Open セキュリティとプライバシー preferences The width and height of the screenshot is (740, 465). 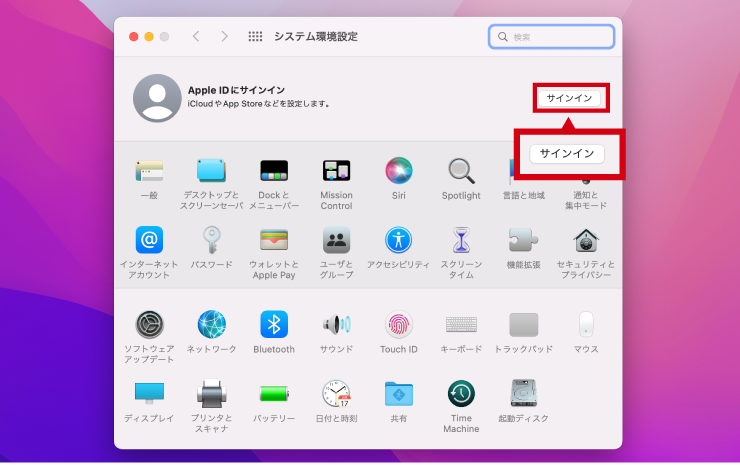pyautogui.click(x=586, y=240)
